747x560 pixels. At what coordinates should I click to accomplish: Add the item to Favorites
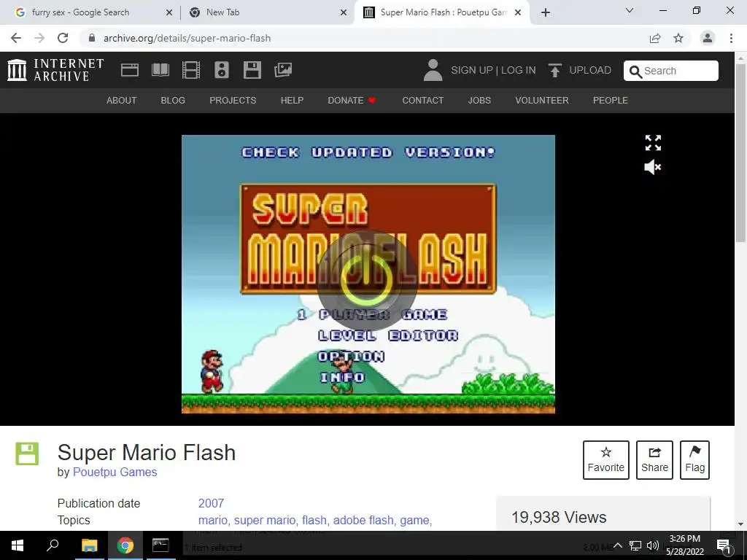tap(606, 460)
